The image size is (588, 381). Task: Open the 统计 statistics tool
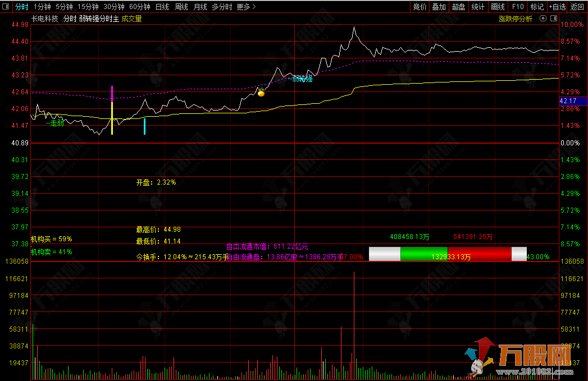(x=478, y=7)
